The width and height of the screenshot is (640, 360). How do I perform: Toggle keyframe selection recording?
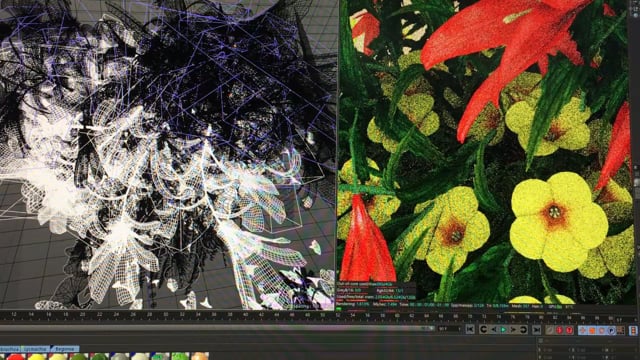(569, 329)
